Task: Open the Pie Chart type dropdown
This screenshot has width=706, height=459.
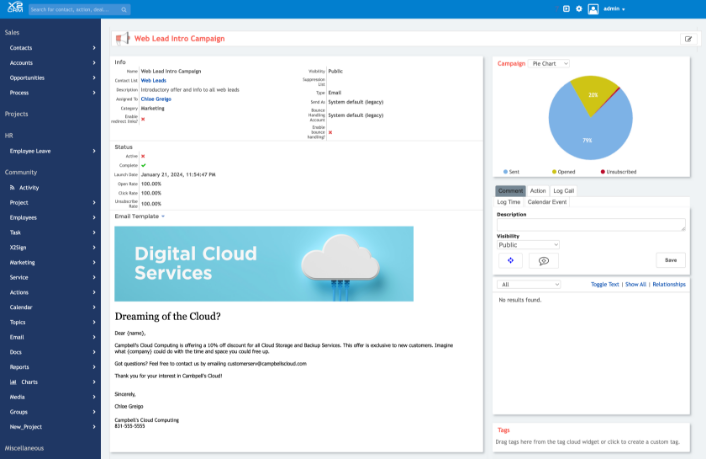Action: 550,63
